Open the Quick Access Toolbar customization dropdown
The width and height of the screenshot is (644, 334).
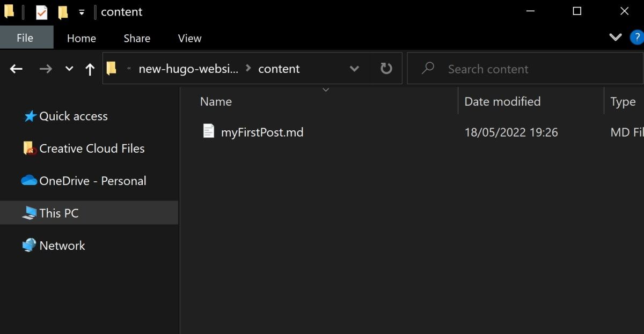point(82,11)
